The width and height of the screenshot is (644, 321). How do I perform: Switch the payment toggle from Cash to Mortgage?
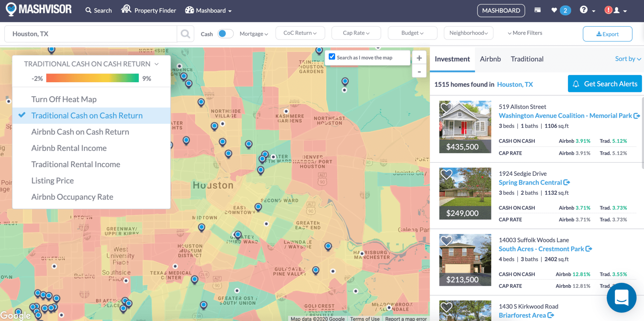[225, 34]
